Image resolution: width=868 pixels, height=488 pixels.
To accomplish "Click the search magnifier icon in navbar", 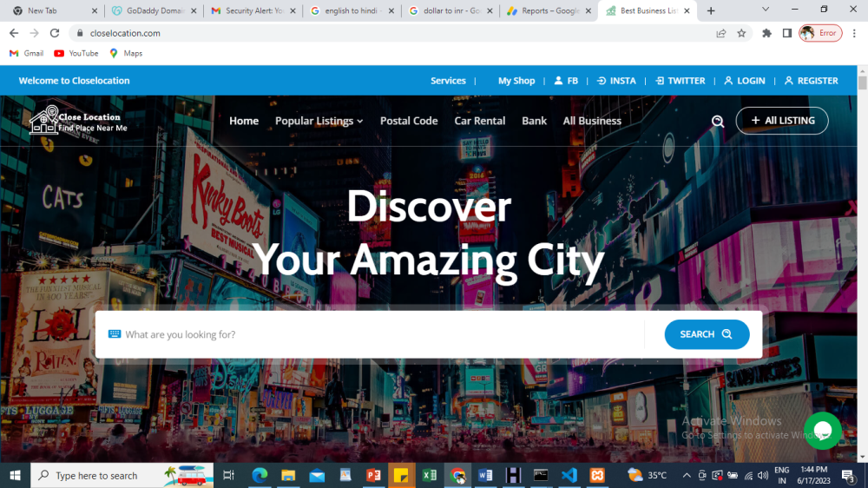I will (x=718, y=121).
